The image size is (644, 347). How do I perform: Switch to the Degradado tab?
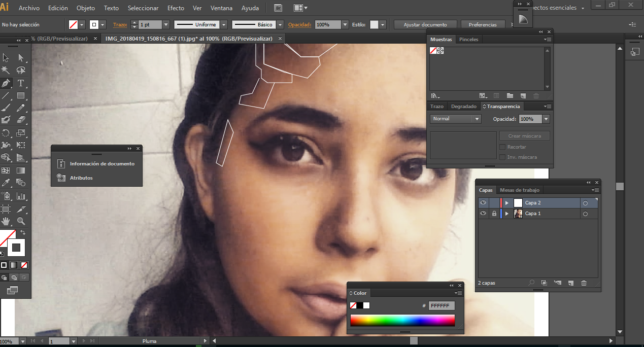[x=464, y=107]
